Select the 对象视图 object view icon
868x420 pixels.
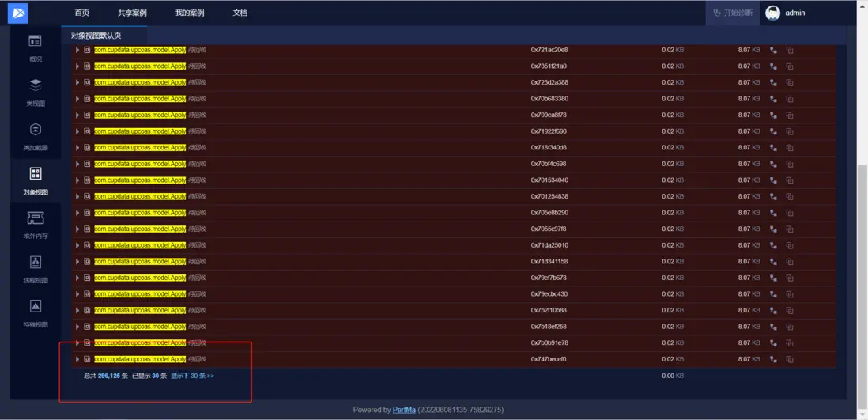[x=36, y=174]
